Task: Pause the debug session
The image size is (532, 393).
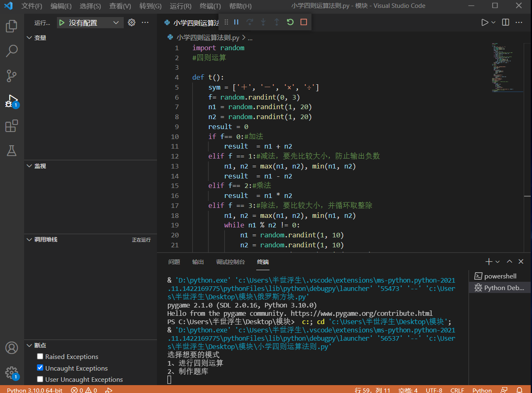Action: (236, 22)
